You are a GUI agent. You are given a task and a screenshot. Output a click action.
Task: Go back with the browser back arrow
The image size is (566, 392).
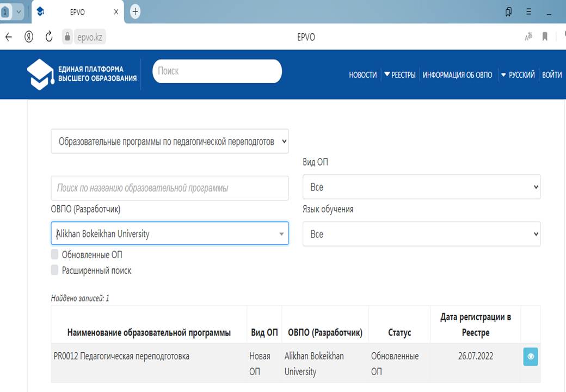pyautogui.click(x=8, y=37)
